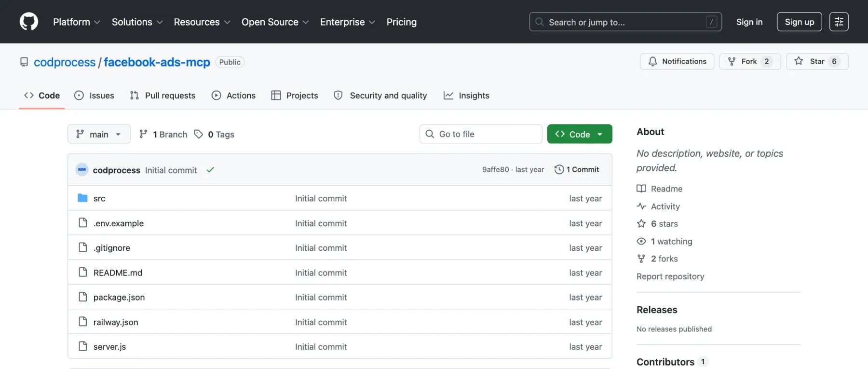Viewport: 868px width, 369px height.
Task: Expand the Platform menu
Action: [x=77, y=22]
